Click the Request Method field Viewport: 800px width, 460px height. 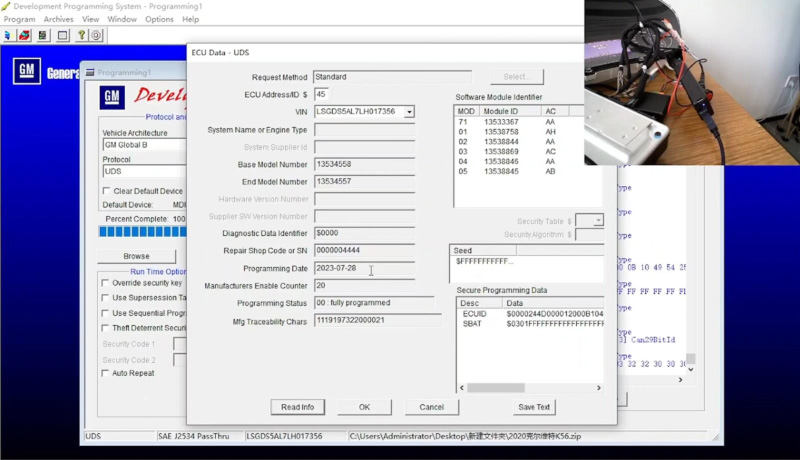click(x=392, y=77)
